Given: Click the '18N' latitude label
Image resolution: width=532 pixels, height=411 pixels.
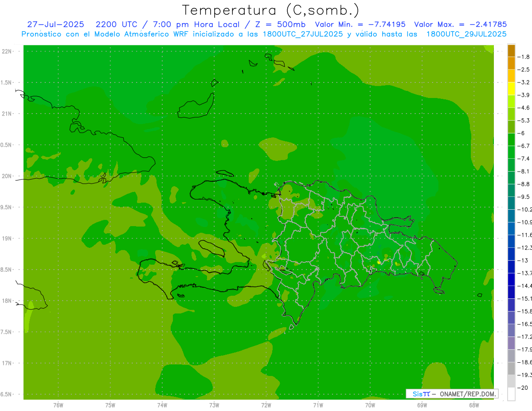Looking at the screenshot, I should [7, 301].
